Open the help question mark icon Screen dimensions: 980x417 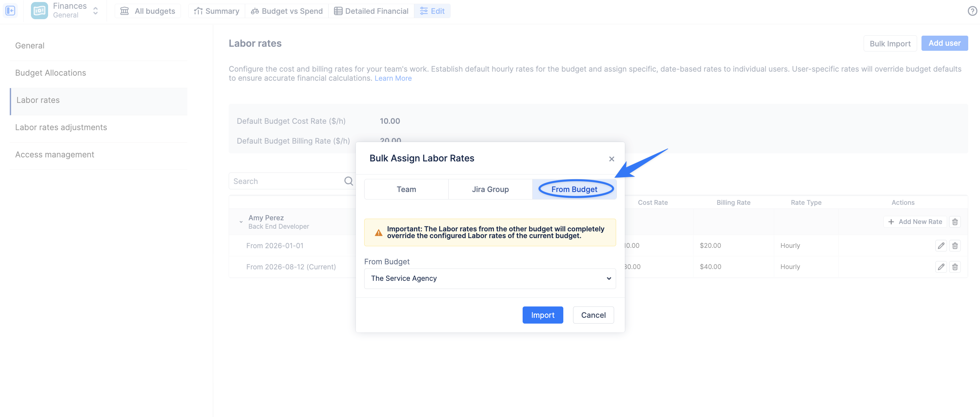972,11
